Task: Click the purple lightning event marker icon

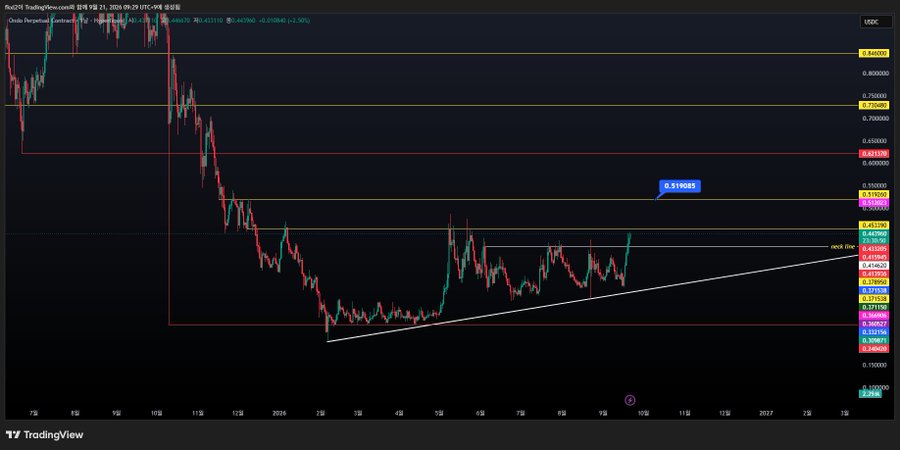Action: (630, 400)
